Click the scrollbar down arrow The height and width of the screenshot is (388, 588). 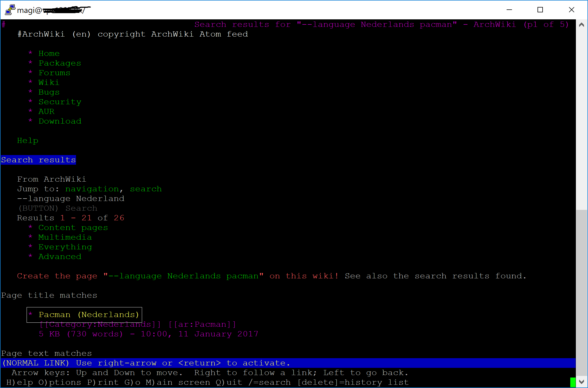pos(582,382)
